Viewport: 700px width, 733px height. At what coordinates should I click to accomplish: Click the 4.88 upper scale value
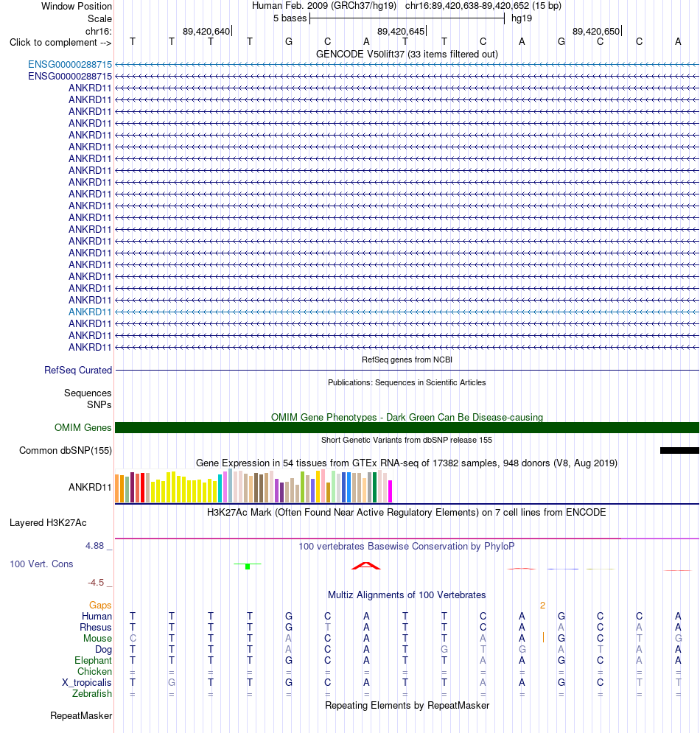[94, 546]
